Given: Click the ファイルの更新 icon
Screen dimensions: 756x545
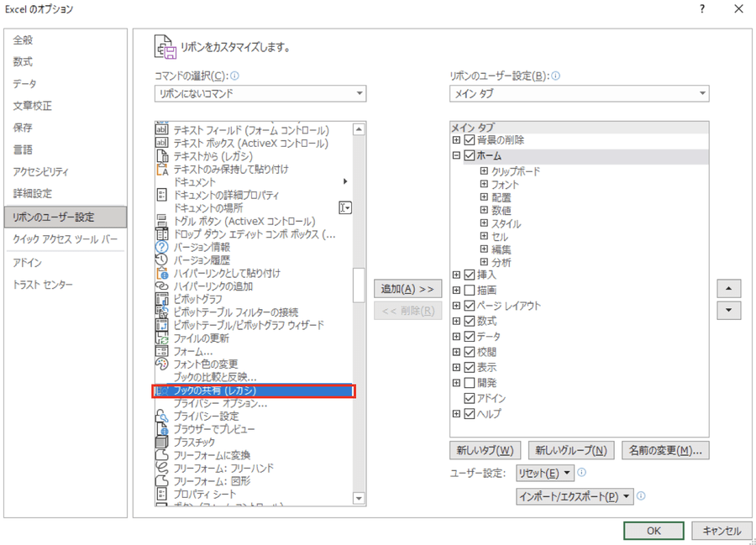Looking at the screenshot, I should 162,338.
